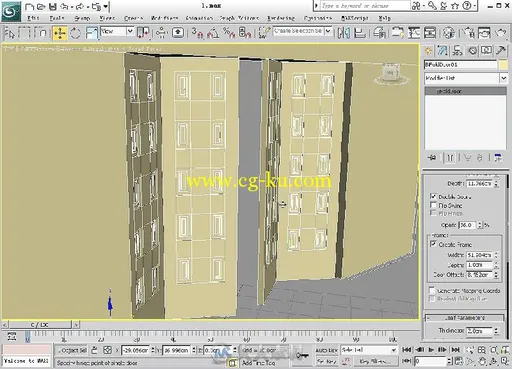The height and width of the screenshot is (369, 512).
Task: Switch to the Motion command panel
Action: 472,51
